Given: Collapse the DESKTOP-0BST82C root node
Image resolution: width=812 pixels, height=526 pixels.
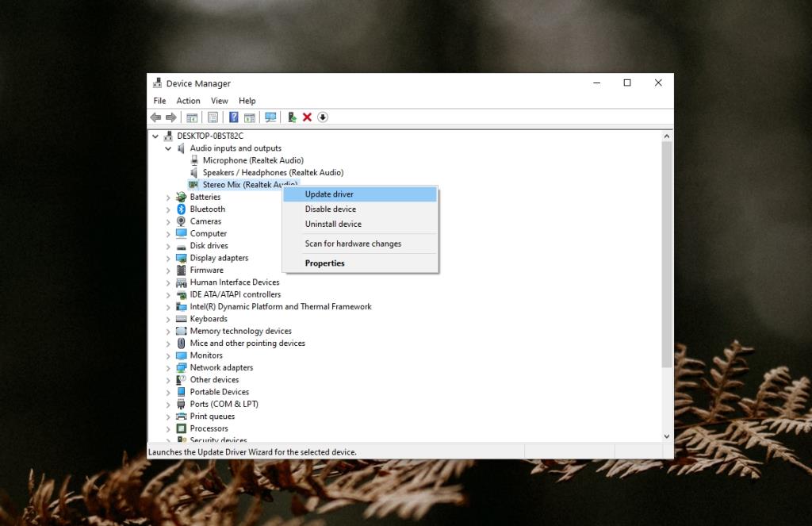Looking at the screenshot, I should 156,136.
